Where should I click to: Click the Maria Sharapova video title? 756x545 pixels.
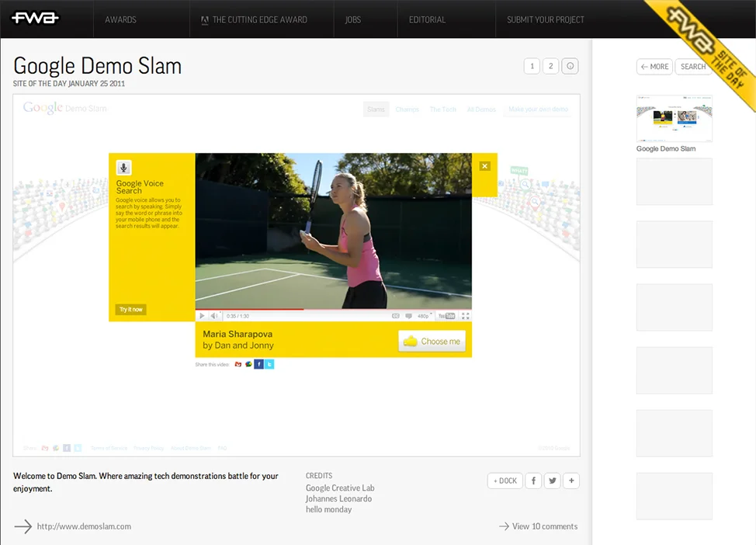point(238,334)
